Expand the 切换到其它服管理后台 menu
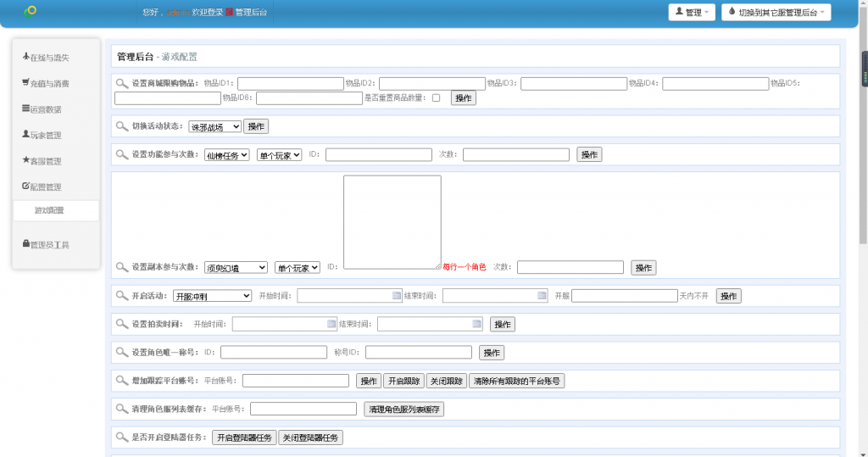868x457 pixels. click(776, 12)
